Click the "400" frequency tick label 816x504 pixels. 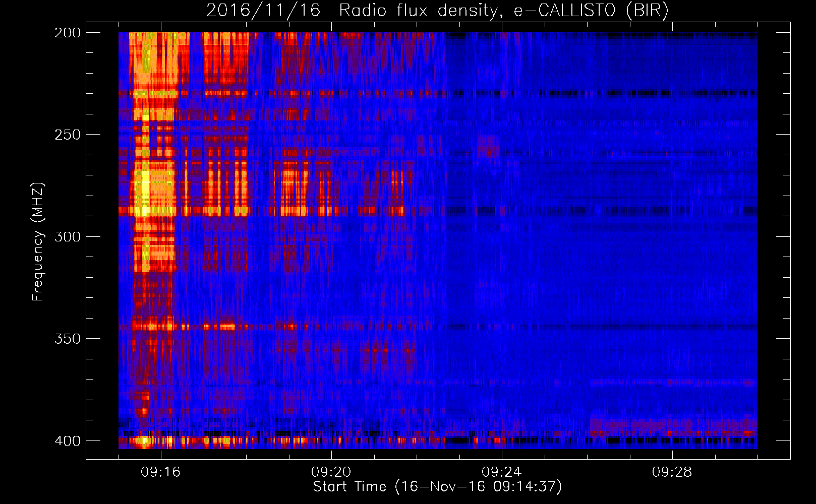point(67,441)
